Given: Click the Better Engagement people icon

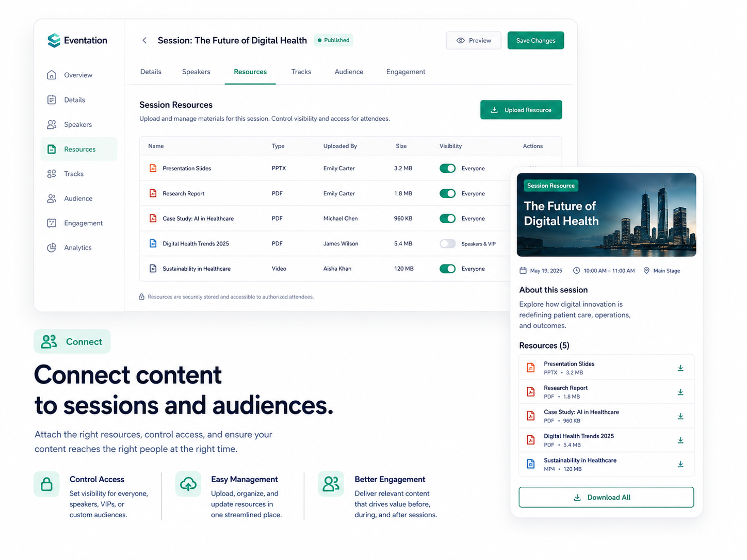Looking at the screenshot, I should click(x=331, y=484).
